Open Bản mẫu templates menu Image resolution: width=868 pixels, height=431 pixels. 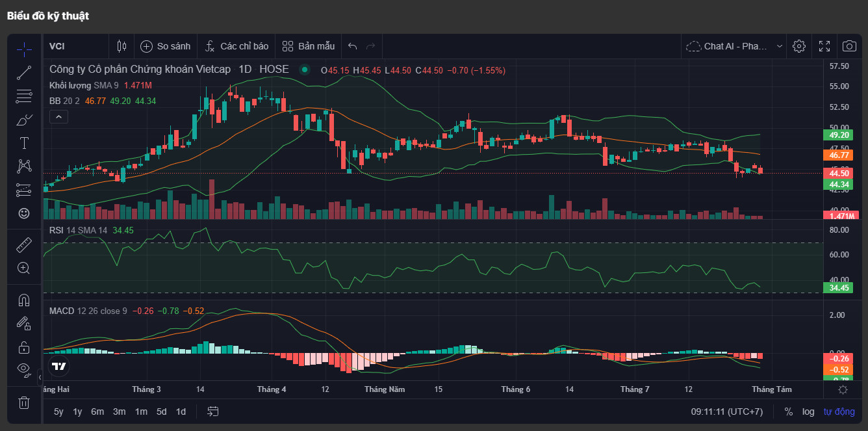pyautogui.click(x=309, y=46)
